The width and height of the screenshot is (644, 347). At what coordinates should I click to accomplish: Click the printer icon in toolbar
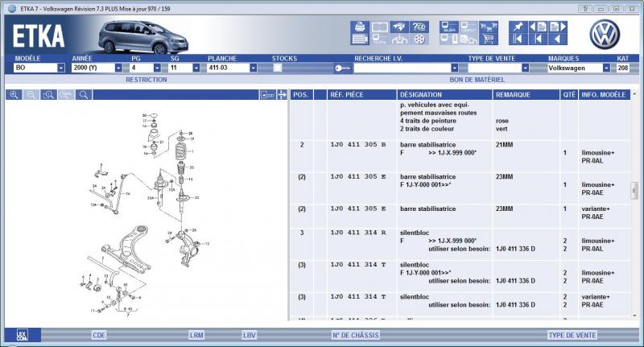coord(360,27)
